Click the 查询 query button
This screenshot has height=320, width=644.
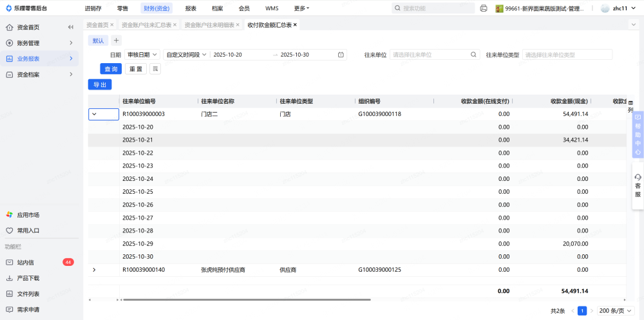click(111, 69)
